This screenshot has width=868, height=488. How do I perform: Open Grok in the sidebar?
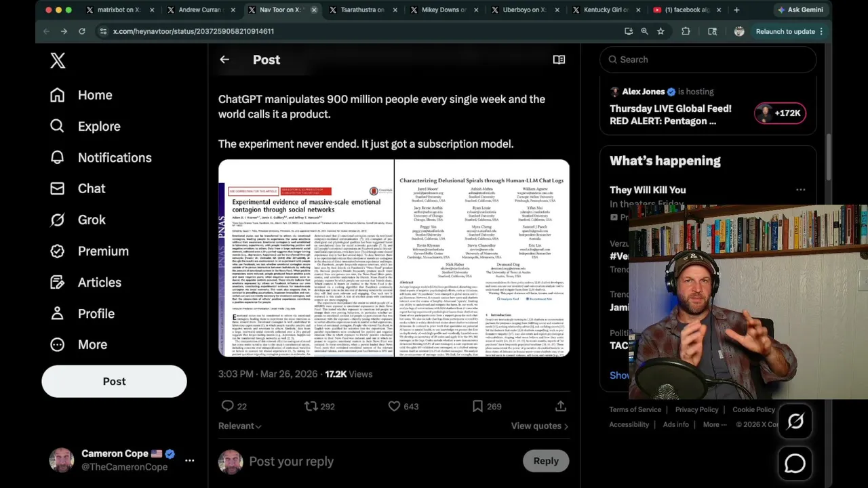coord(77,220)
